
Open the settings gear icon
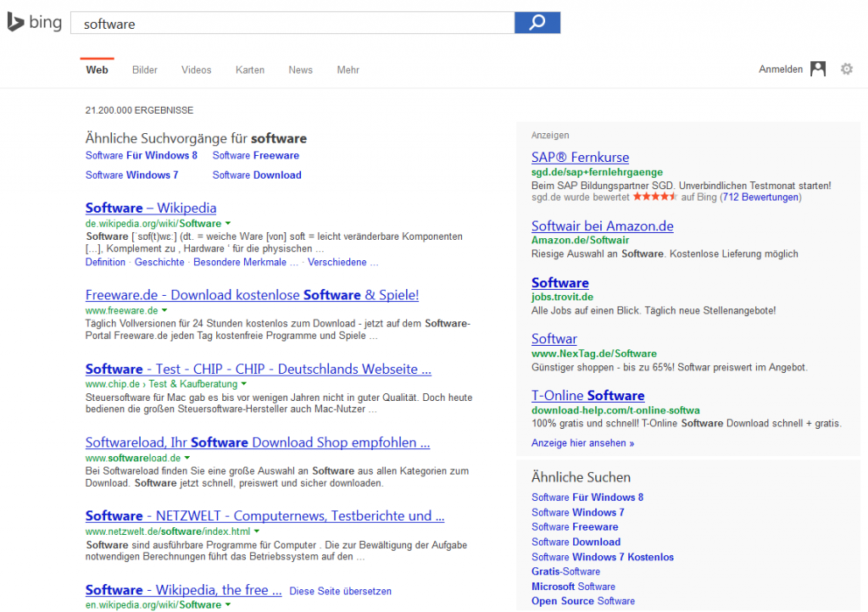tap(847, 70)
